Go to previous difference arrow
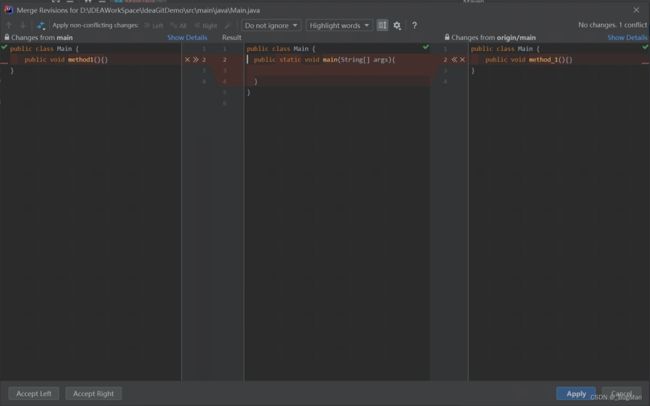 (9, 25)
